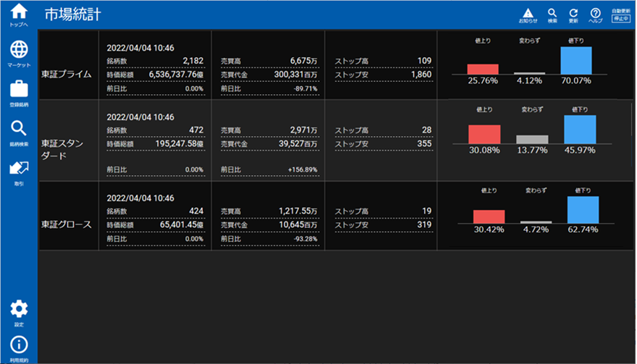Click 時価総額 value 65,401.45億
637x364 pixels.
182,224
